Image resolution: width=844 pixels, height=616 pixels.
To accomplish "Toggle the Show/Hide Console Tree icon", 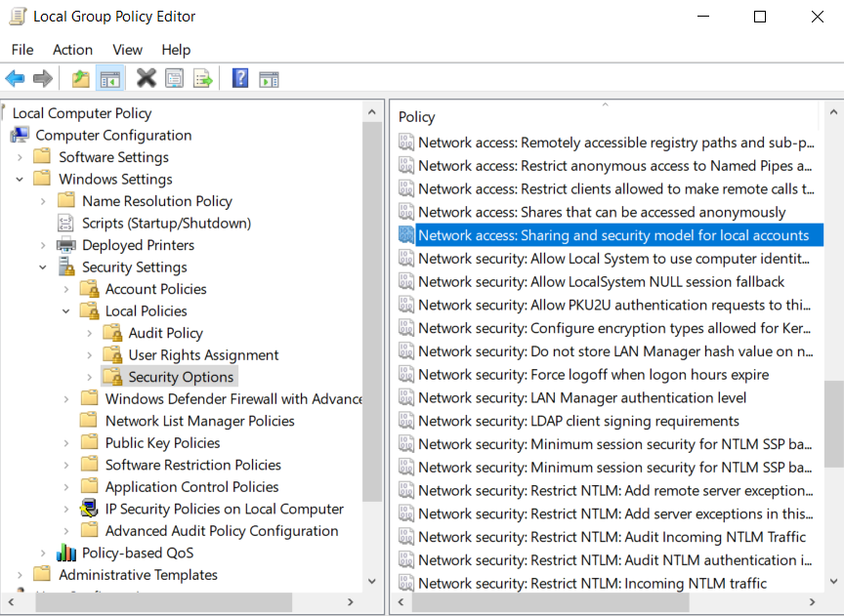I will point(110,78).
